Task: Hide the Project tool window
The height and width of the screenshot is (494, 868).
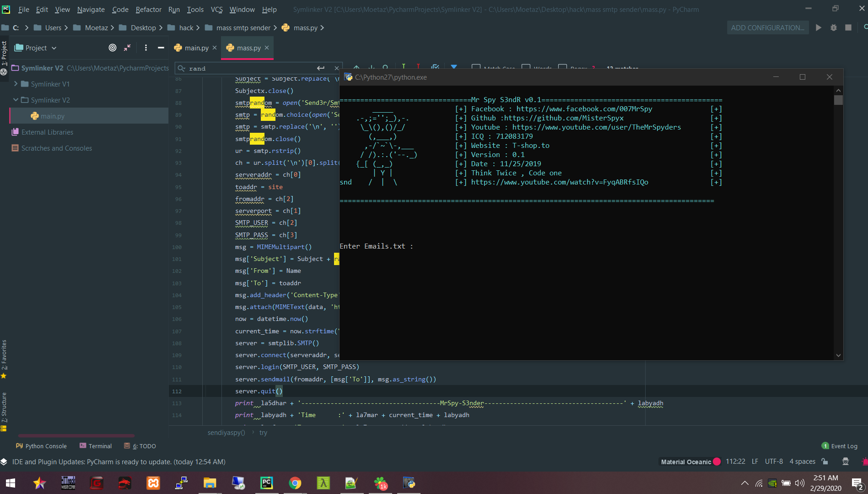Action: tap(161, 48)
